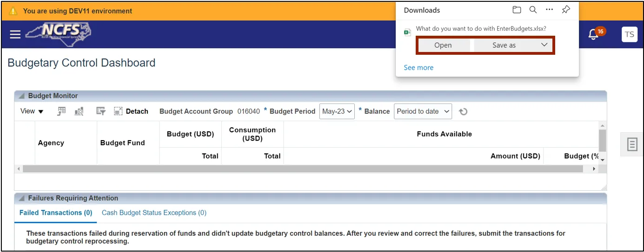
Task: Click the Detach table icon
Action: (118, 111)
